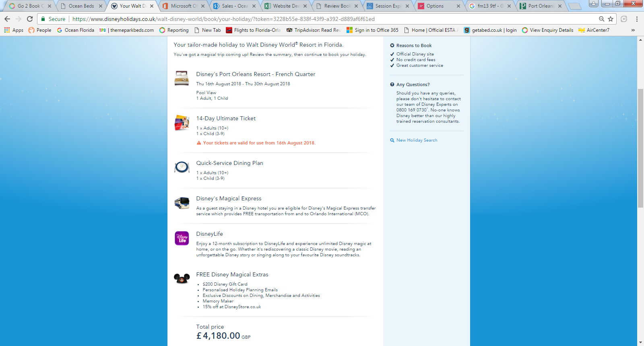Open the AirCenter7 bookmark
The width and height of the screenshot is (644, 346).
click(x=594, y=30)
